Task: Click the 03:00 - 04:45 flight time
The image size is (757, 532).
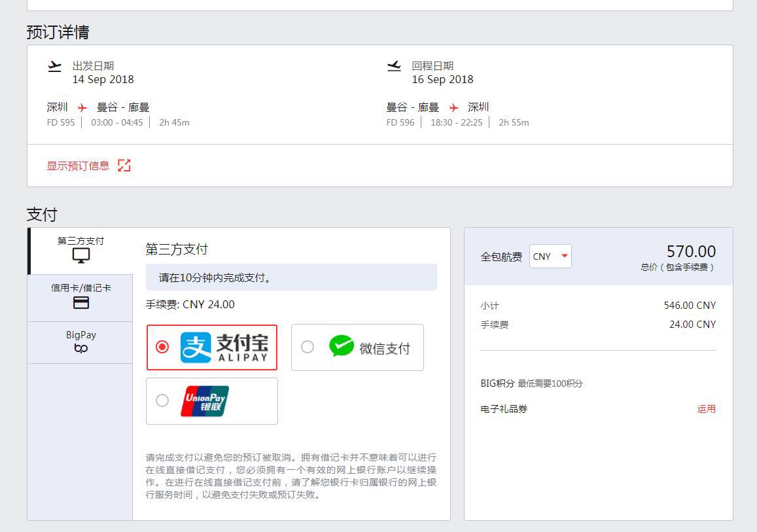Action: click(x=117, y=122)
